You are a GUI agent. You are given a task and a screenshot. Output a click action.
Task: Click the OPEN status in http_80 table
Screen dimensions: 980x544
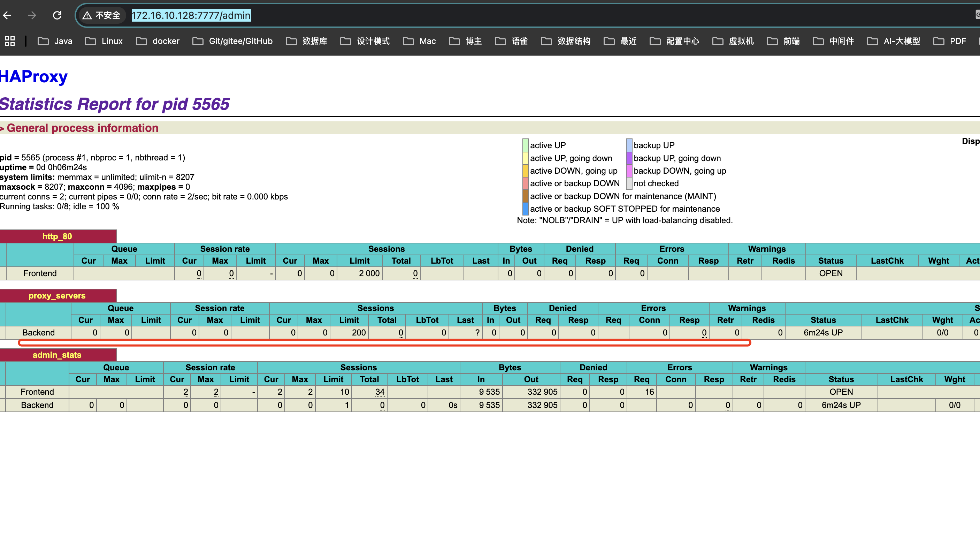(831, 273)
